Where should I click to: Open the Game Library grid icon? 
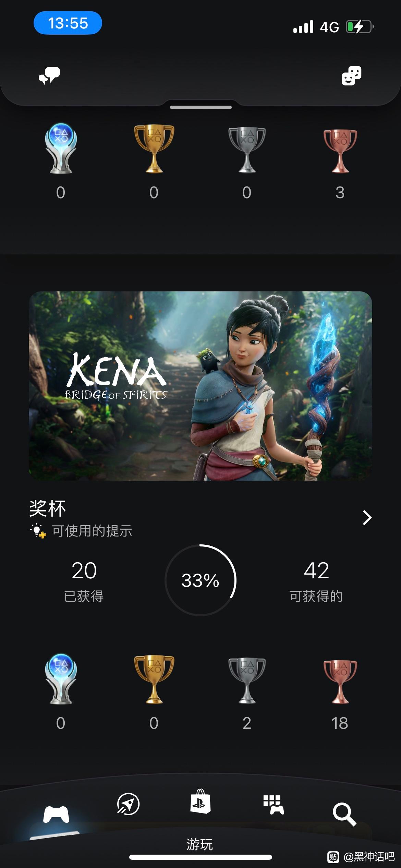tap(273, 805)
